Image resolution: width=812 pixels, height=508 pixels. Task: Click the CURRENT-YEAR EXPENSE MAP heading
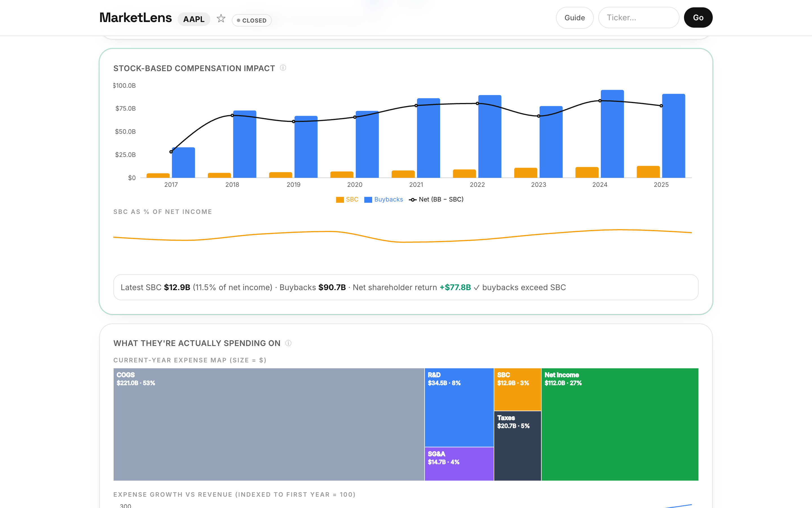click(190, 360)
